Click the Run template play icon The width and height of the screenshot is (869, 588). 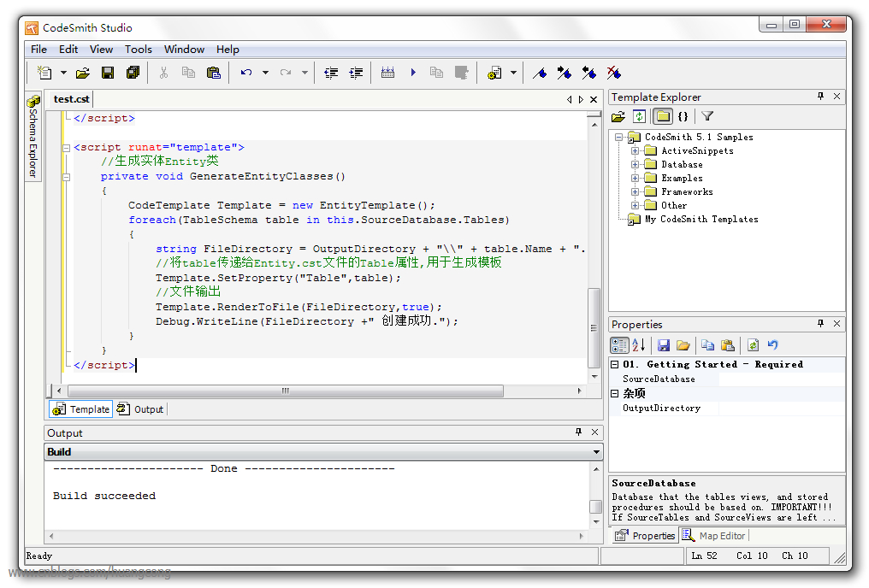(413, 73)
